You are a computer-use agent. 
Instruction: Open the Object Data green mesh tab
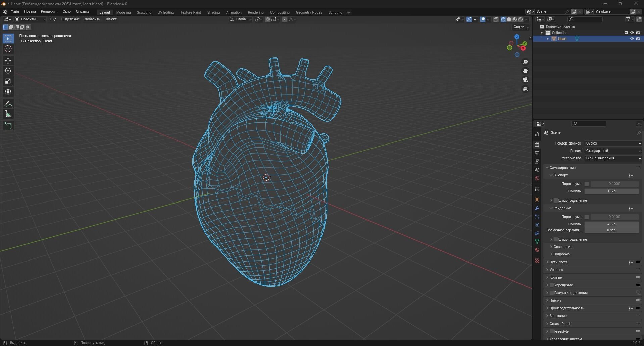click(x=537, y=241)
